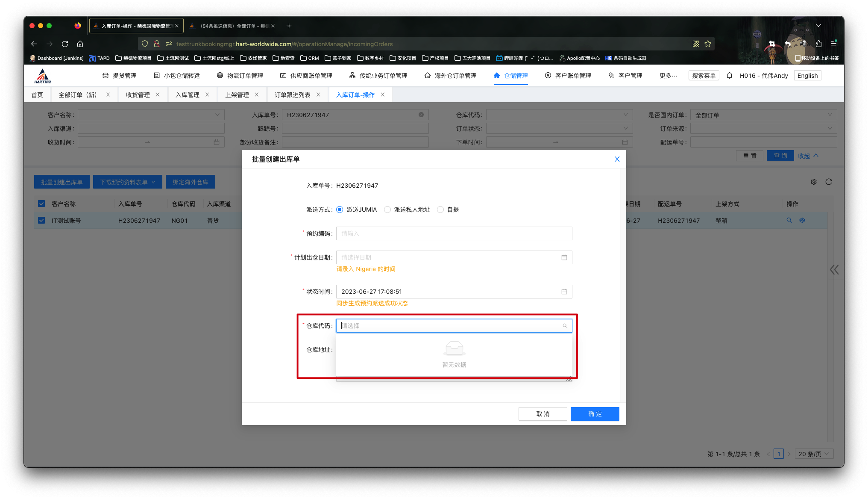Click the double-chevron collapse panel icon
Viewport: 868px width, 499px height.
pos(834,269)
